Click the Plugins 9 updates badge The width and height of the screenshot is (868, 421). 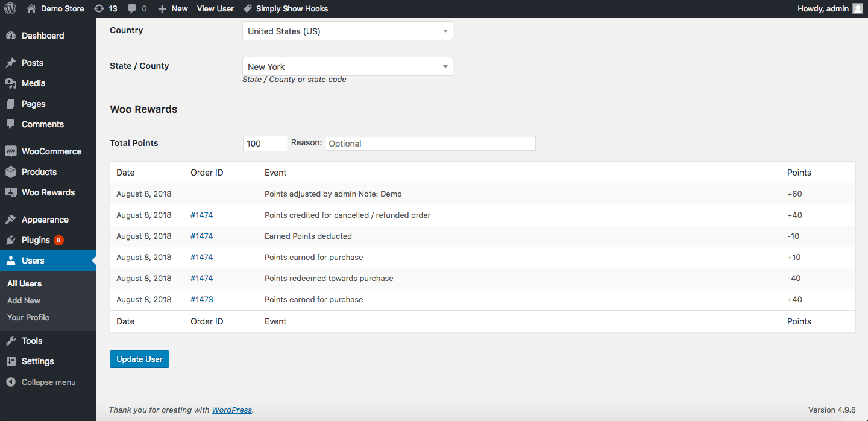click(58, 240)
